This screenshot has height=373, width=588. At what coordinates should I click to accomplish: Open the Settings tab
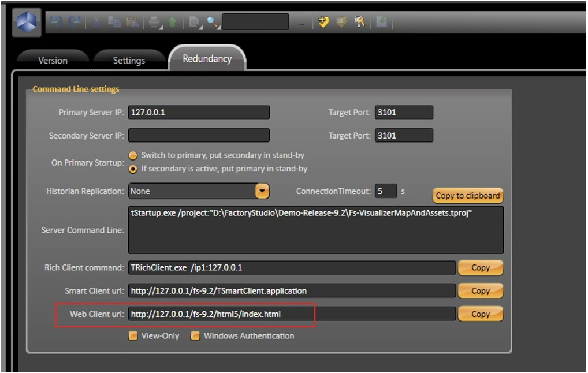[x=129, y=61]
